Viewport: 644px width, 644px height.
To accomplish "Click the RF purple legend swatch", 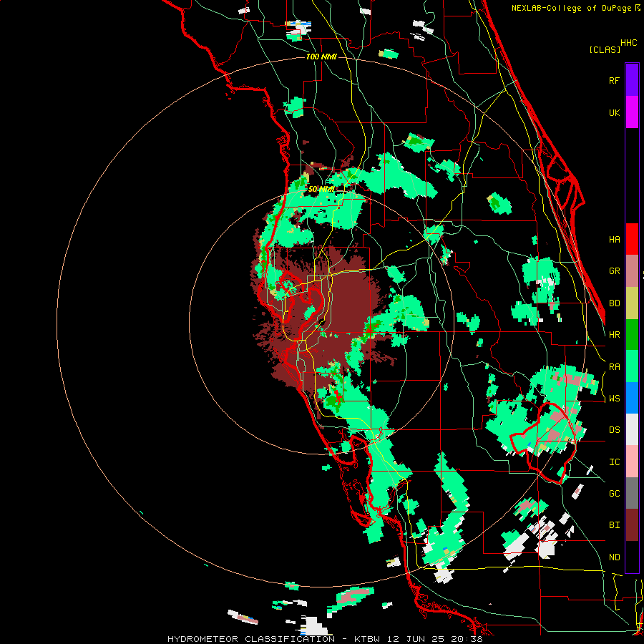I will 632,80.
